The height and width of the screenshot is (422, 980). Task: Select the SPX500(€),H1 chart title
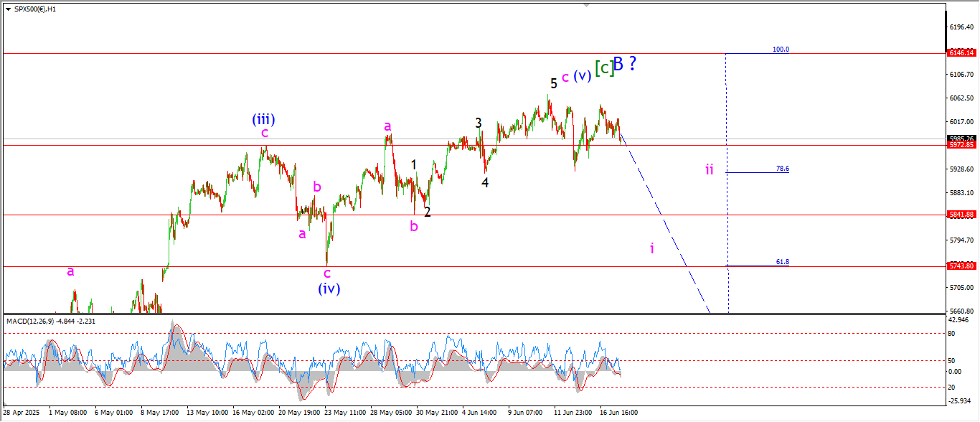click(x=34, y=9)
